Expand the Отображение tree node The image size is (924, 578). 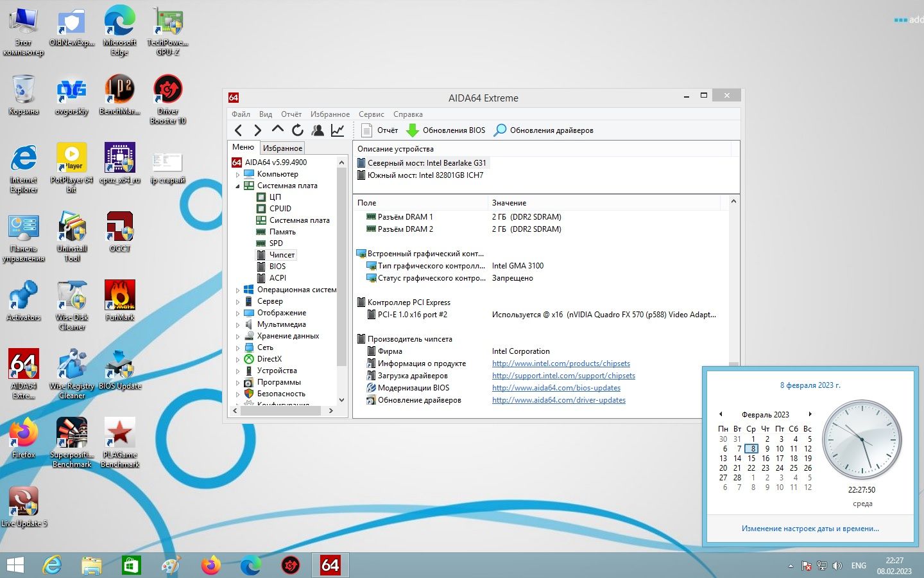237,313
